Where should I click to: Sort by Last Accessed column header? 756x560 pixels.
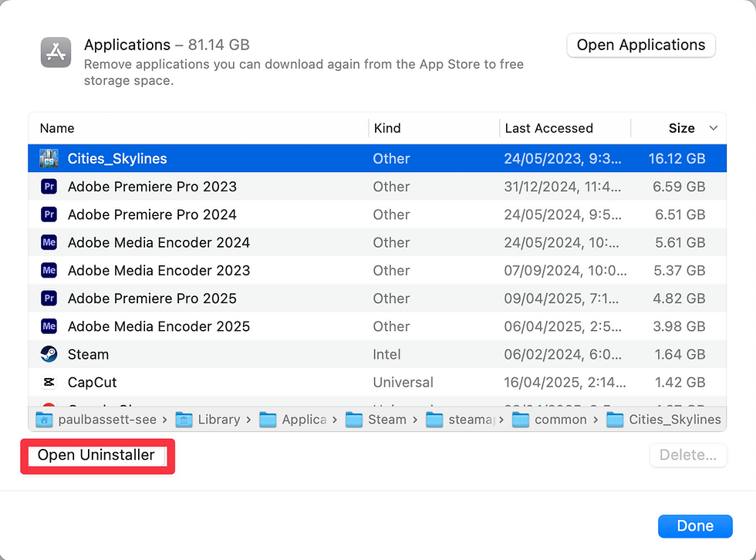(549, 128)
